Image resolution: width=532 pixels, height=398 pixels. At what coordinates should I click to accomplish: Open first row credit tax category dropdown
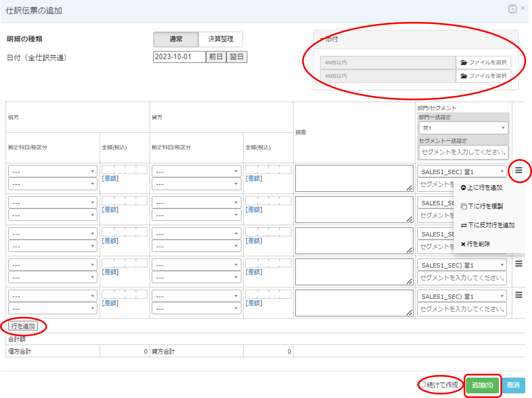196,184
